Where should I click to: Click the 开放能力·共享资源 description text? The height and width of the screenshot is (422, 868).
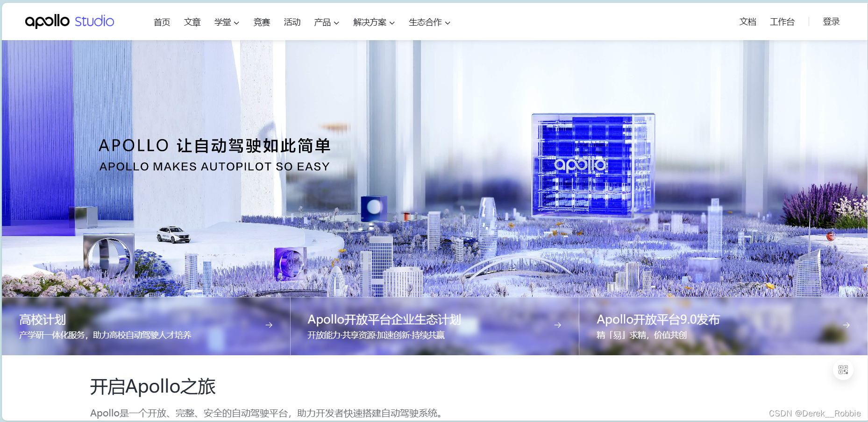[x=376, y=335]
